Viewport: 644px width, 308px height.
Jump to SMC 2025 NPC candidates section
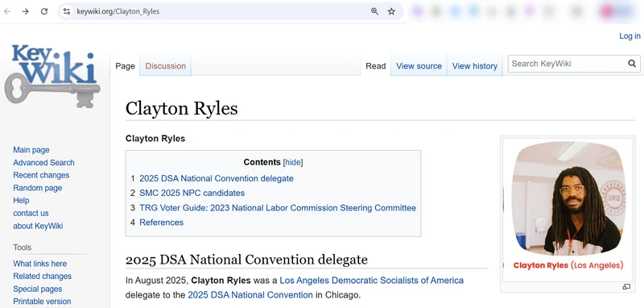click(x=192, y=193)
